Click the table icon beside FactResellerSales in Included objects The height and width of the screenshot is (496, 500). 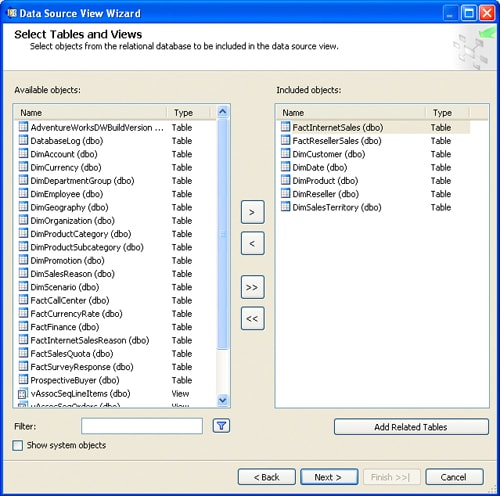[285, 140]
